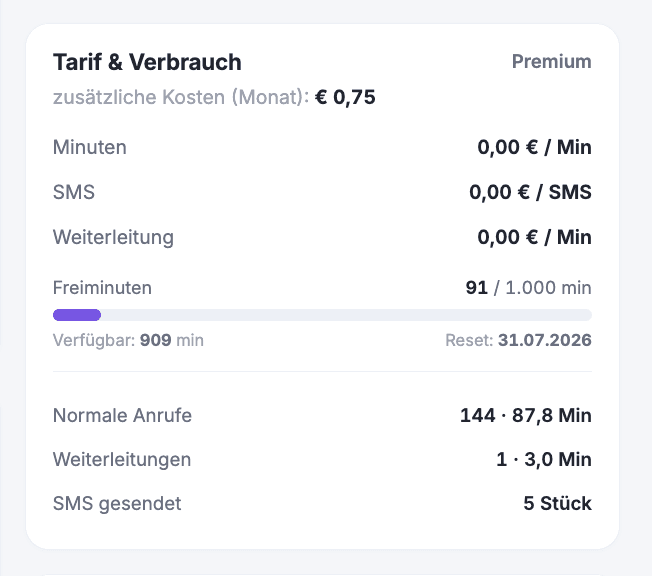Click the empty part of Freiminuten progress bar
The height and width of the screenshot is (576, 652).
[346, 315]
